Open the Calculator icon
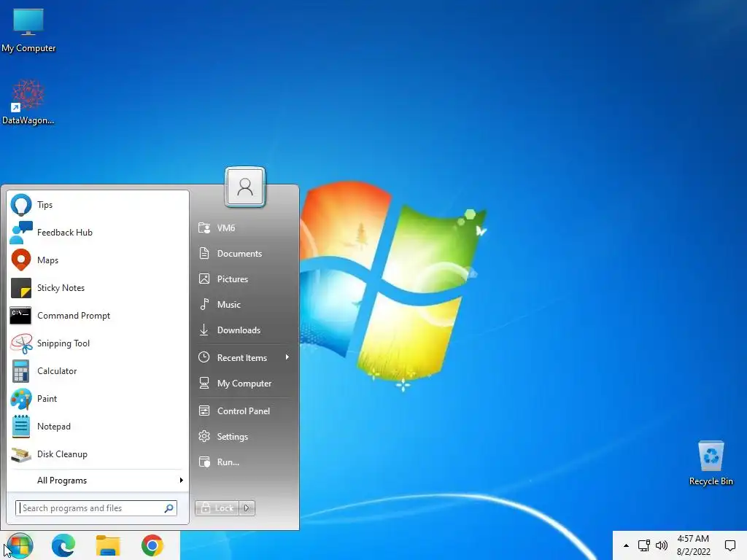Screen dimensions: 747x560 [x=20, y=371]
